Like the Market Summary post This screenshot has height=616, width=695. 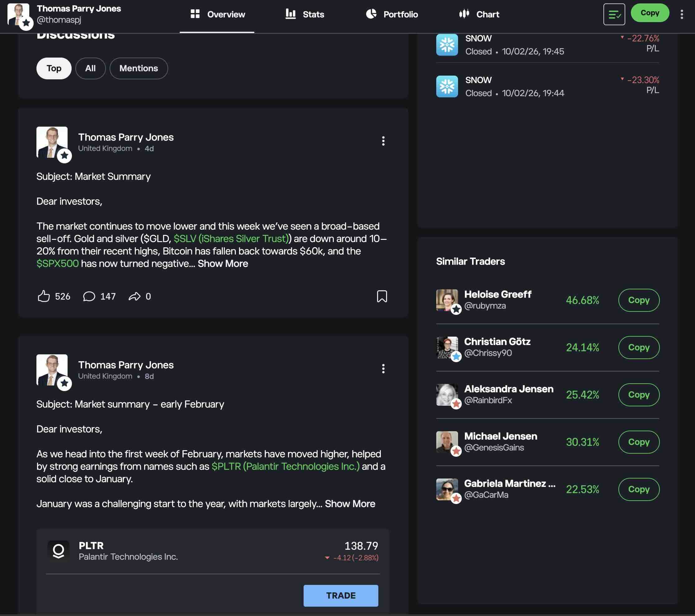[x=44, y=296]
